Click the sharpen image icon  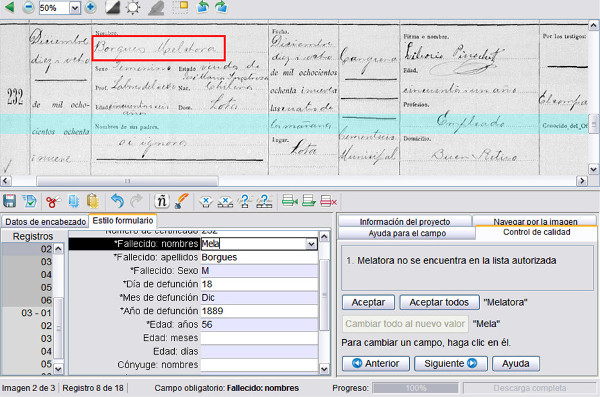coord(156,8)
